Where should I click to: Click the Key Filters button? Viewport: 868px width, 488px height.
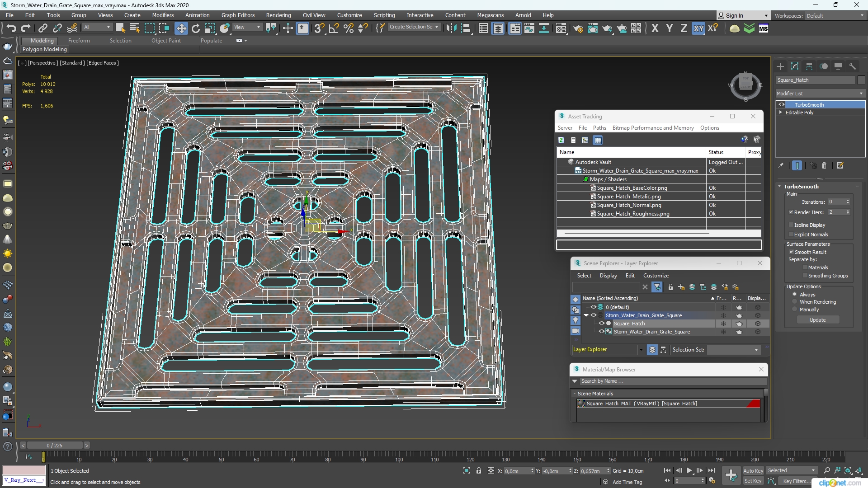pyautogui.click(x=797, y=481)
